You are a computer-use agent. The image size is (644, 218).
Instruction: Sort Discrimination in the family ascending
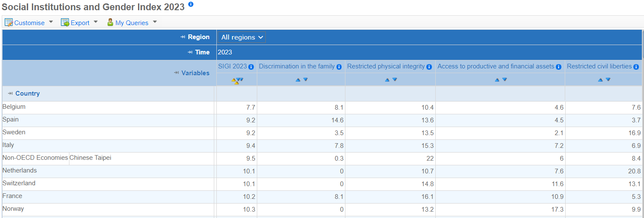[298, 79]
